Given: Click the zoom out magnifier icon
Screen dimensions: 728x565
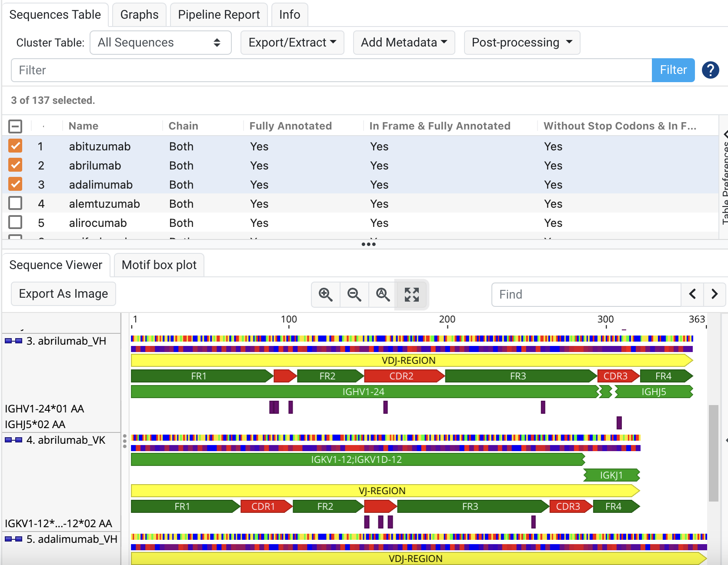Looking at the screenshot, I should coord(354,295).
